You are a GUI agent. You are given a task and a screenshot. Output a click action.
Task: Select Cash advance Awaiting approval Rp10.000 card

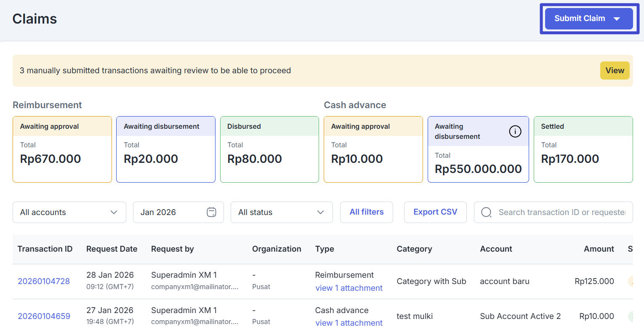(x=373, y=149)
